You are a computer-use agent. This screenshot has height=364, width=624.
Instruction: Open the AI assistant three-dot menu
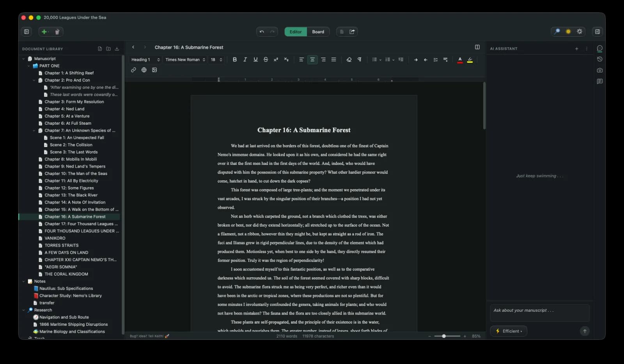pyautogui.click(x=587, y=49)
